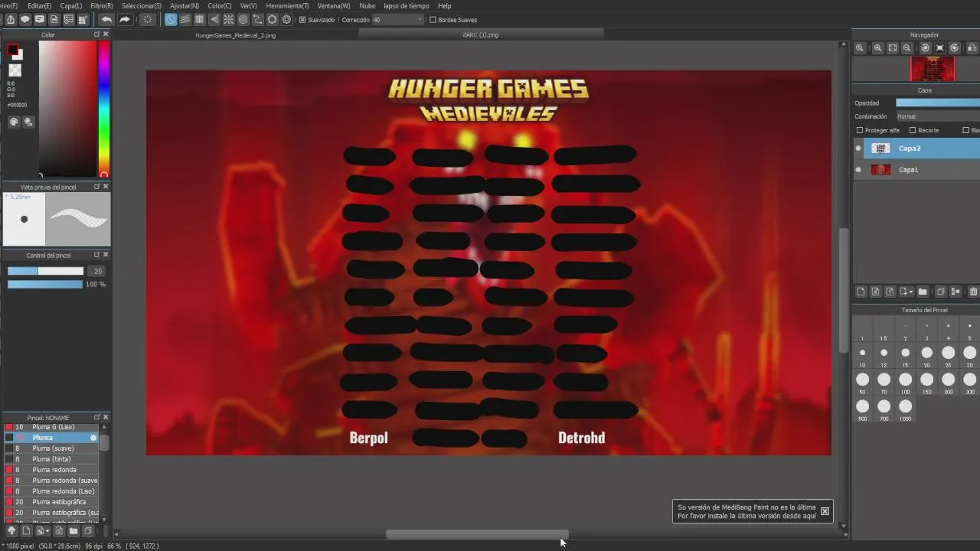Screen dimensions: 980x551
Task: Select the vanishing point snap icon
Action: click(x=214, y=19)
